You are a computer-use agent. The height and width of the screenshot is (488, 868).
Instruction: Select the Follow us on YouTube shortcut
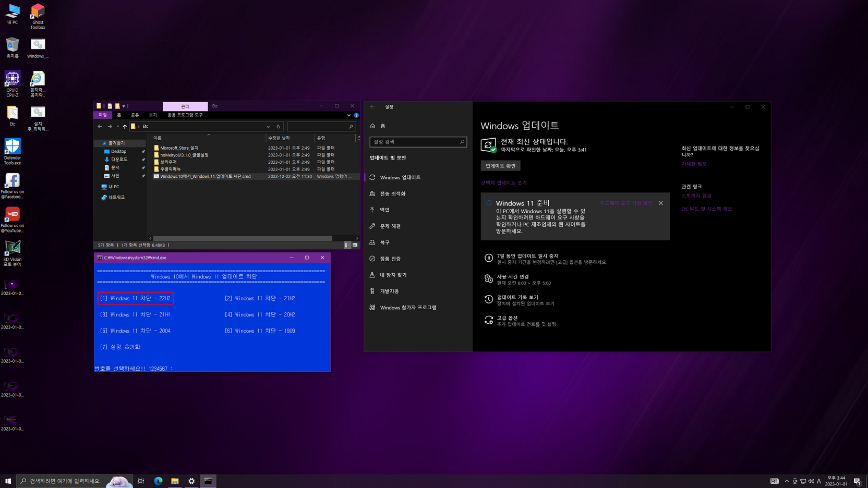pyautogui.click(x=13, y=219)
